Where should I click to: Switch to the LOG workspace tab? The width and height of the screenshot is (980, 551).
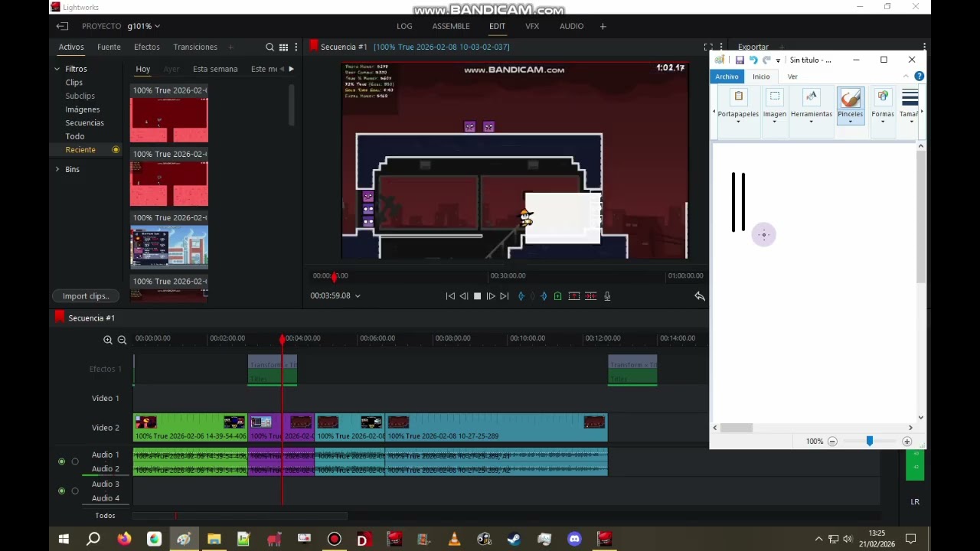[x=404, y=26]
